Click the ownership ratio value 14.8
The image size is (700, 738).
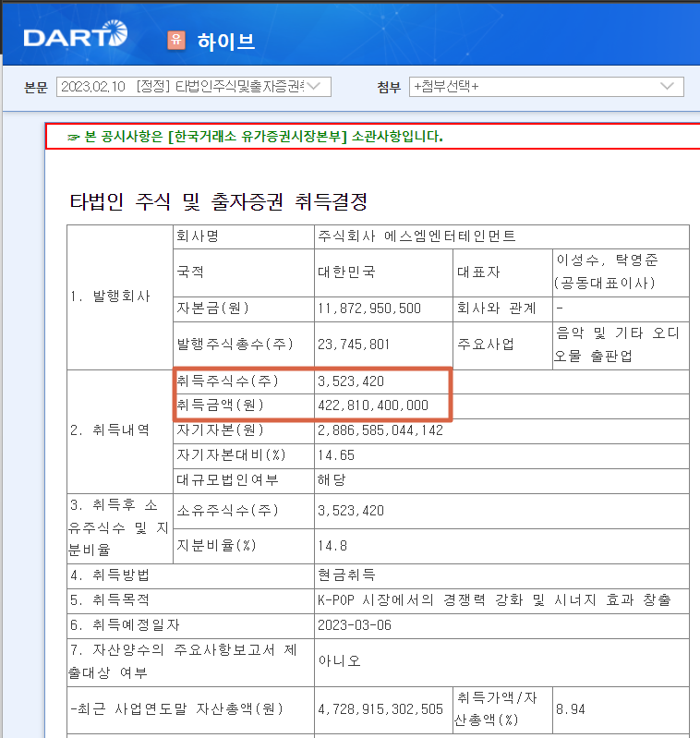point(332,546)
